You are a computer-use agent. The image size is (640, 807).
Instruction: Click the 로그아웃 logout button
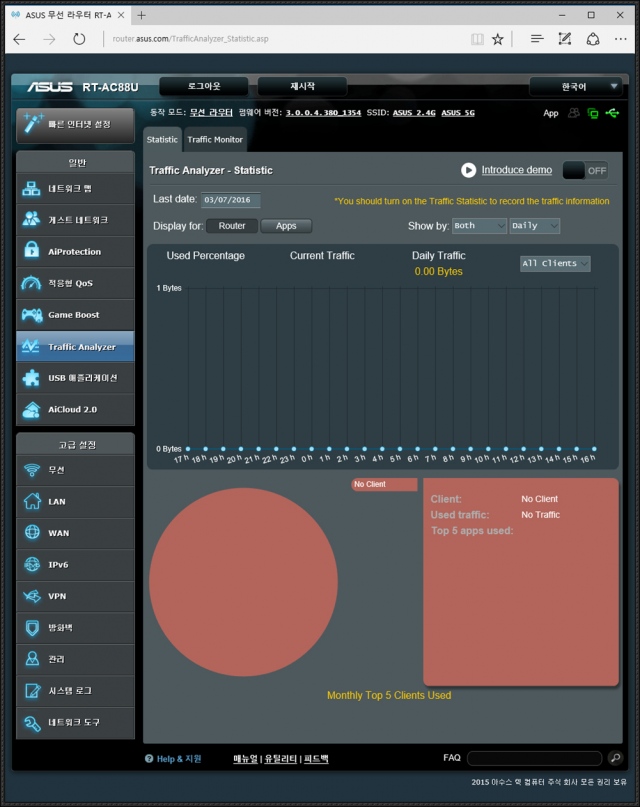click(x=204, y=86)
